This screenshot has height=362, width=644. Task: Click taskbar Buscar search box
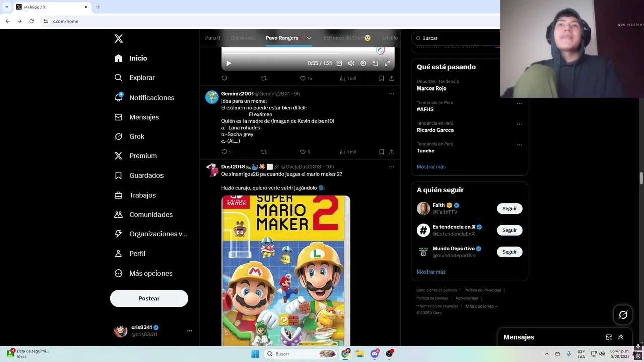pos(301,354)
